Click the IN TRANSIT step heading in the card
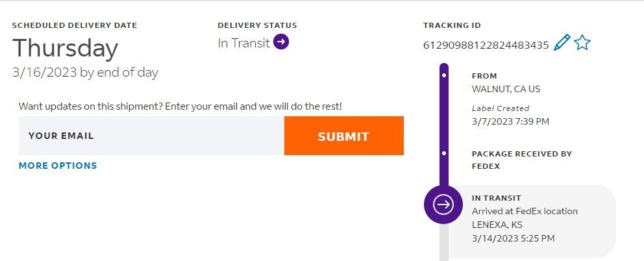The height and width of the screenshot is (261, 644). point(496,198)
